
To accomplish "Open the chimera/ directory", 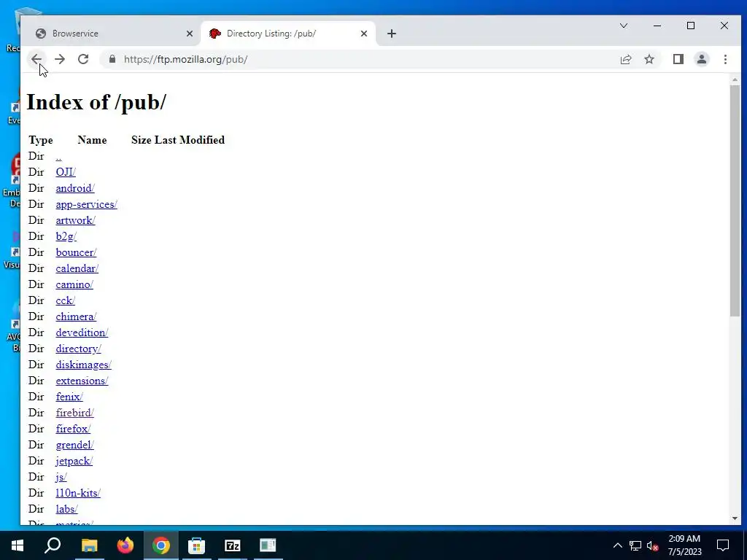I will pyautogui.click(x=76, y=316).
